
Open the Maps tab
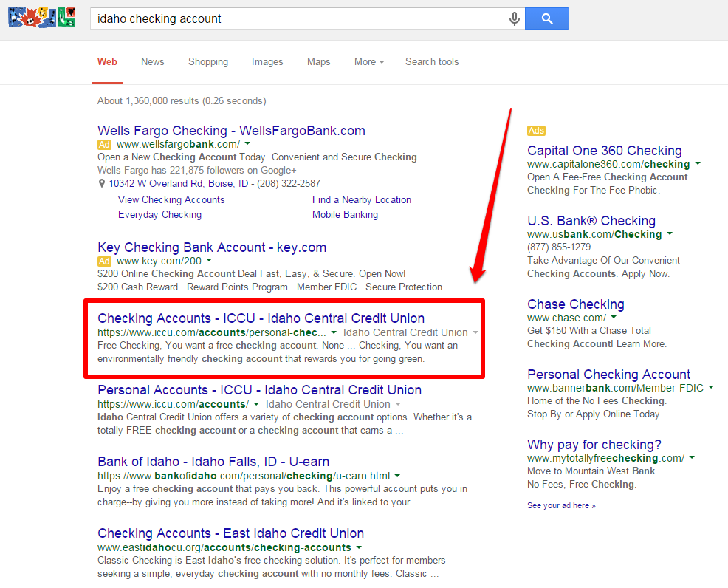(x=318, y=62)
